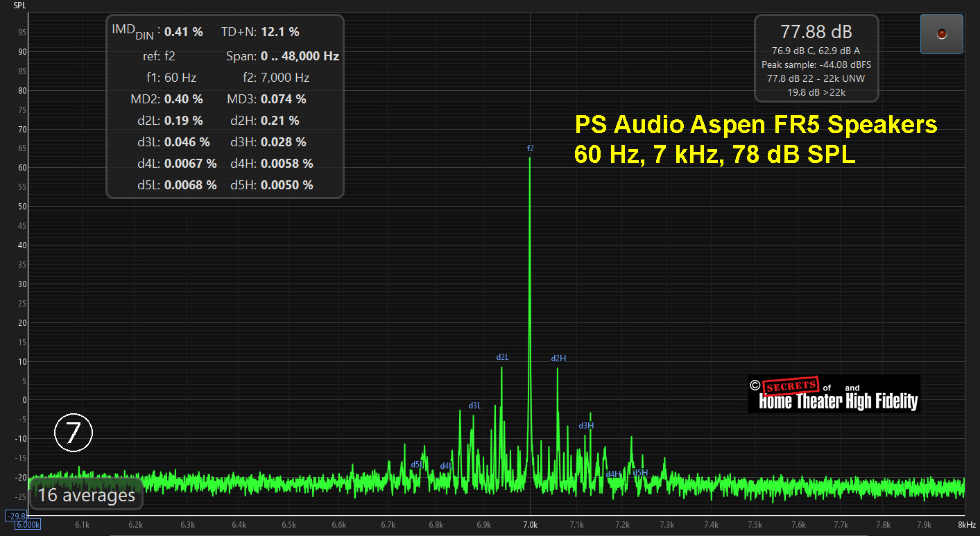The width and height of the screenshot is (980, 536).
Task: Select the 6.000k start frequency field
Action: [28, 525]
